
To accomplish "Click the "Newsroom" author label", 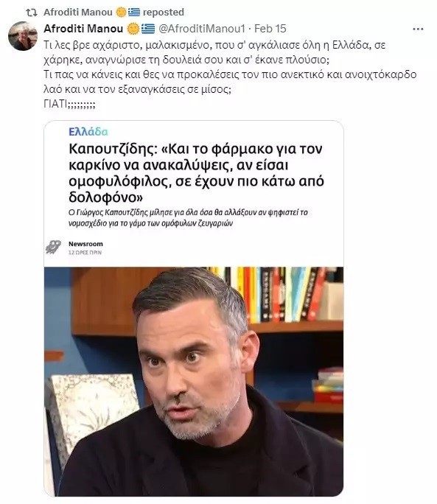I will [85, 244].
